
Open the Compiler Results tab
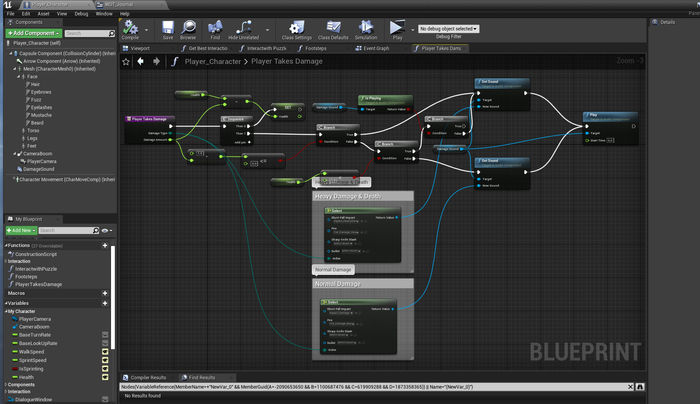tap(145, 378)
